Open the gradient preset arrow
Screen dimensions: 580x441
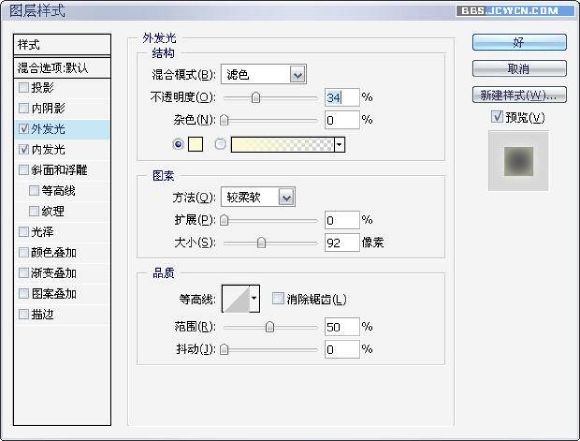point(340,144)
